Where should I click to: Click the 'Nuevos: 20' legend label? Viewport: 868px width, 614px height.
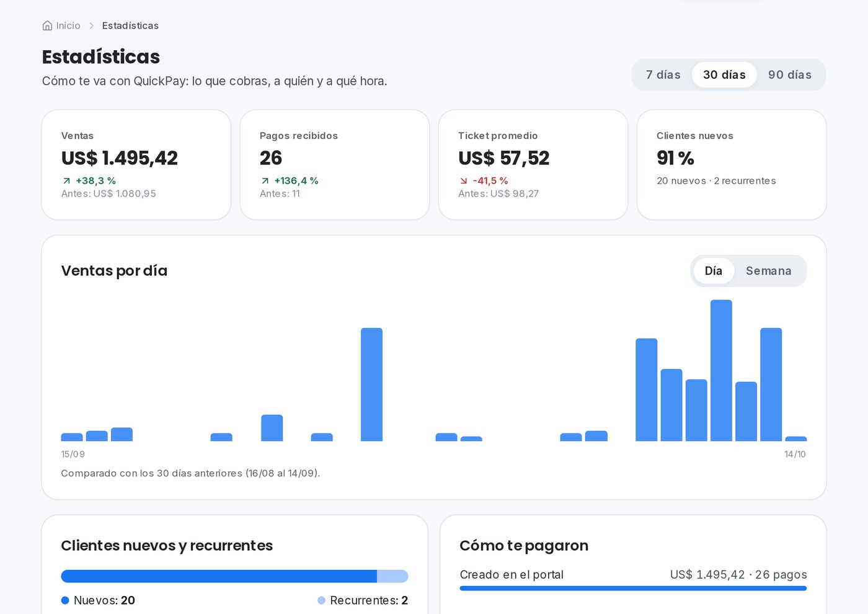(x=104, y=600)
